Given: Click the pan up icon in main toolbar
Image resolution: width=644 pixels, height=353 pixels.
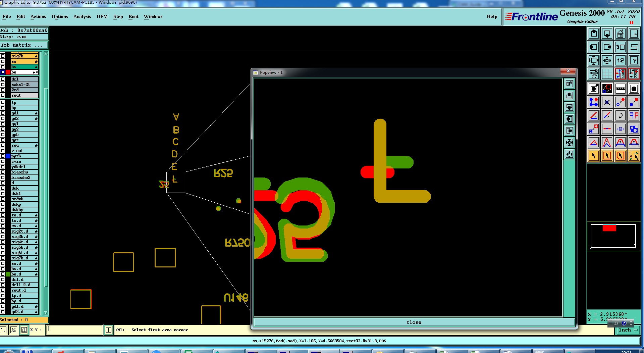Looking at the screenshot, I should (x=594, y=34).
